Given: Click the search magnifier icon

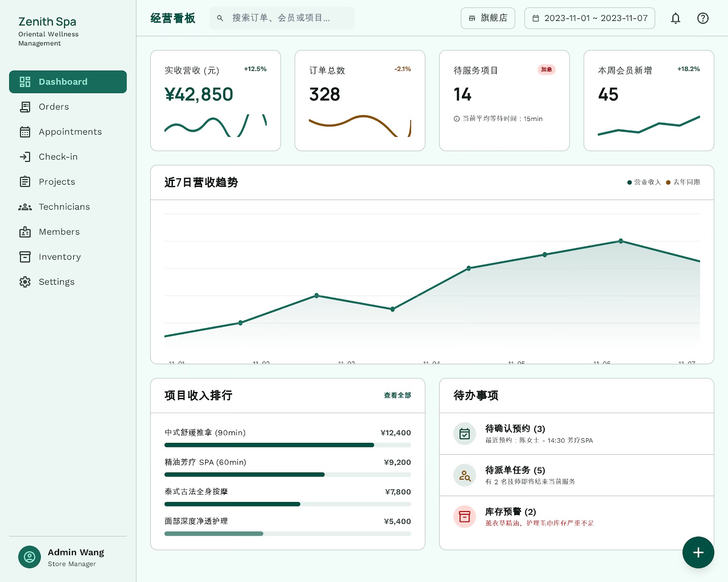Looking at the screenshot, I should 220,18.
